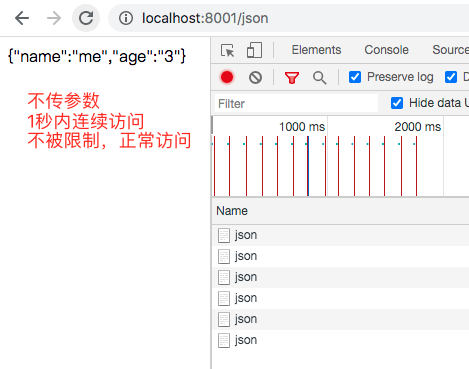The width and height of the screenshot is (469, 369).
Task: Select the JSON response text on the page
Action: click(97, 56)
